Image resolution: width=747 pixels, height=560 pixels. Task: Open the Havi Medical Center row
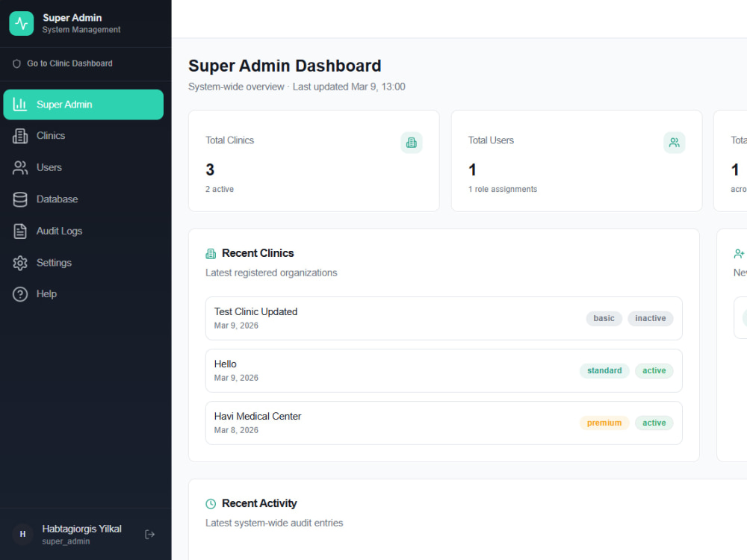pyautogui.click(x=444, y=423)
